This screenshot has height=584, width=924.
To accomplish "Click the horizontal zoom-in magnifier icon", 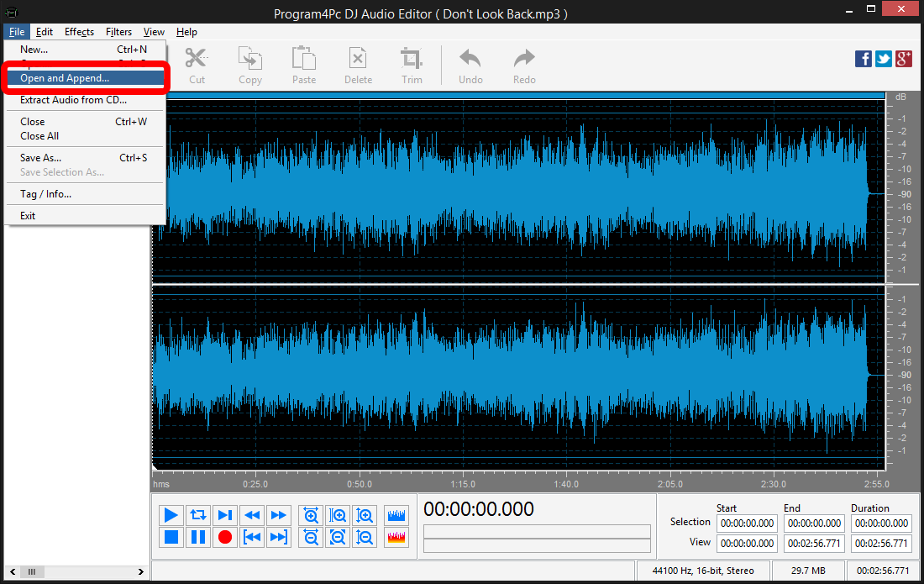I will 310,515.
